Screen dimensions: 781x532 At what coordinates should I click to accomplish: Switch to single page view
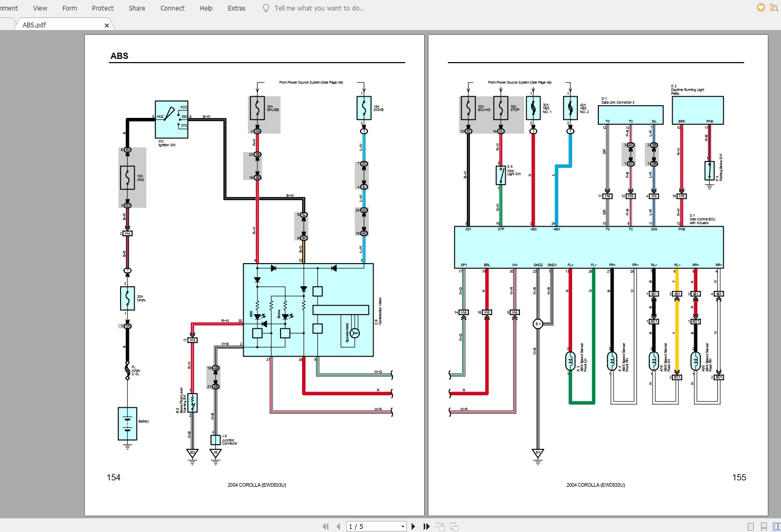click(750, 526)
